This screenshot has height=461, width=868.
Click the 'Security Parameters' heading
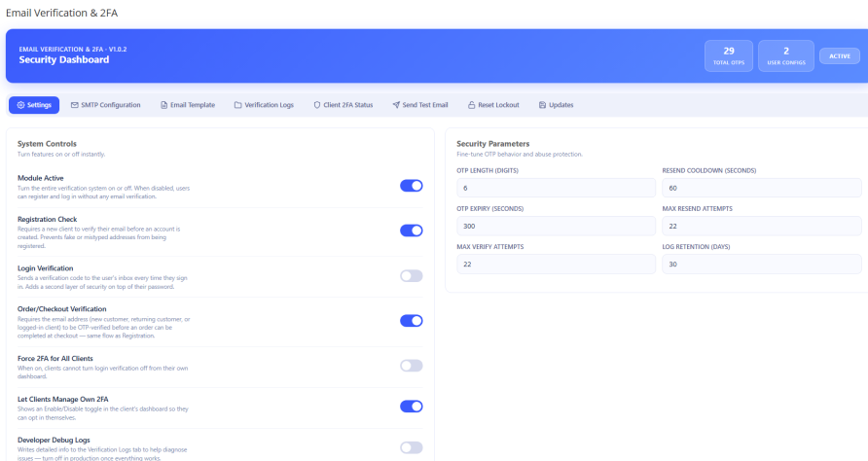(493, 144)
